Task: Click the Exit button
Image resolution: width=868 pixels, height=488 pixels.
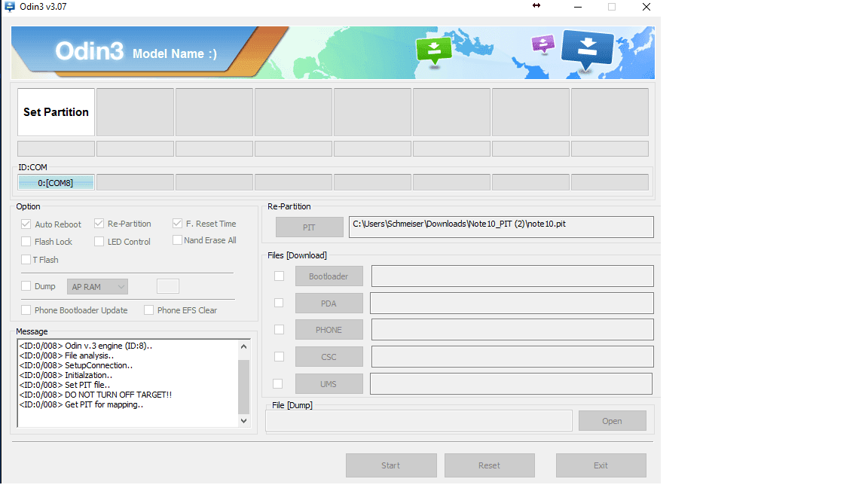Action: [601, 465]
